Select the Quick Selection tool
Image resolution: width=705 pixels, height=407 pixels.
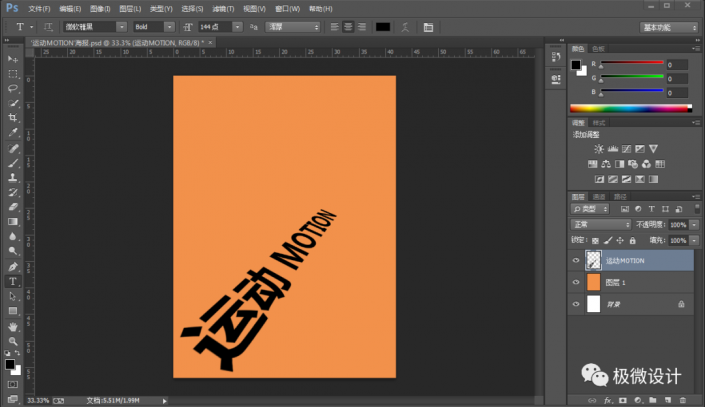[13, 103]
